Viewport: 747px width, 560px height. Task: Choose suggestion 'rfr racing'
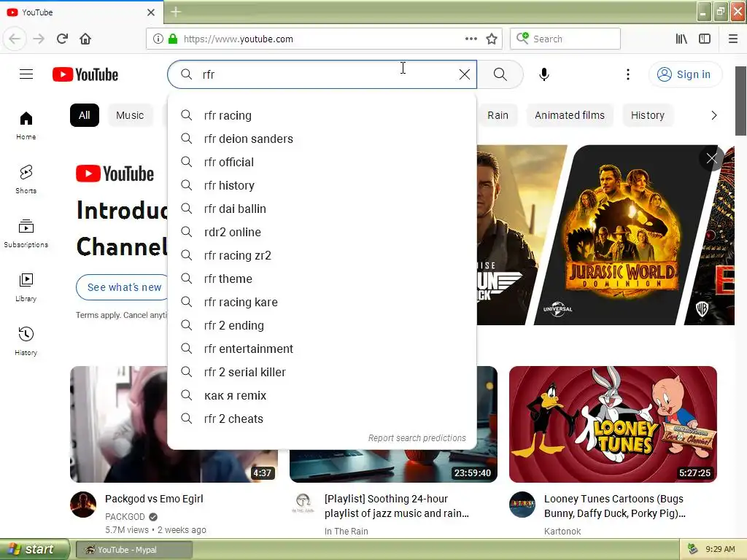click(322, 115)
